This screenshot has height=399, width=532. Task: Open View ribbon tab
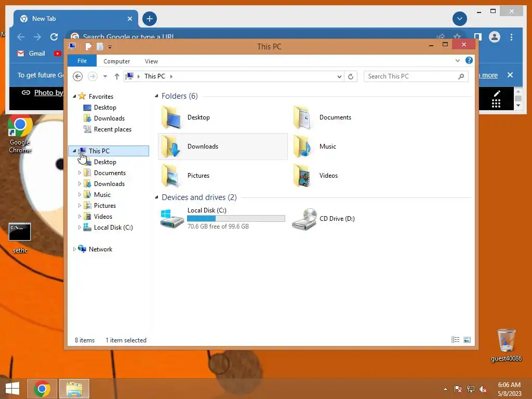pos(151,61)
